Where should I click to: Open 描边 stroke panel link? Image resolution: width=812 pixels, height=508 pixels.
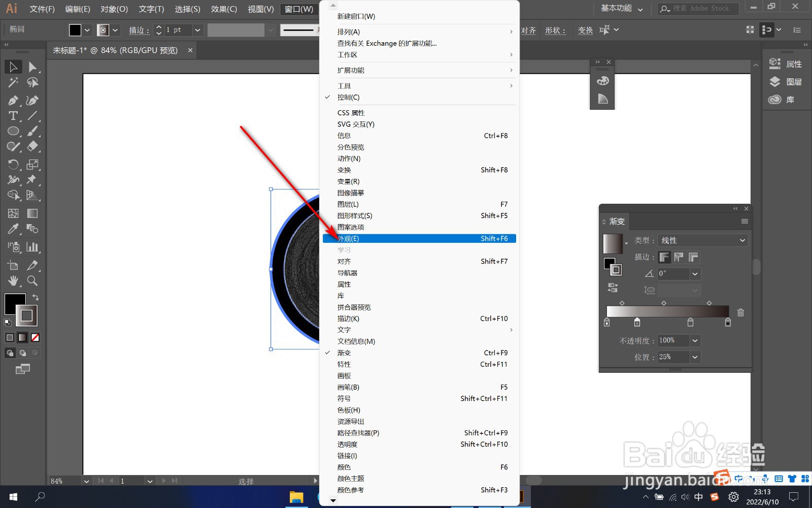click(139, 30)
